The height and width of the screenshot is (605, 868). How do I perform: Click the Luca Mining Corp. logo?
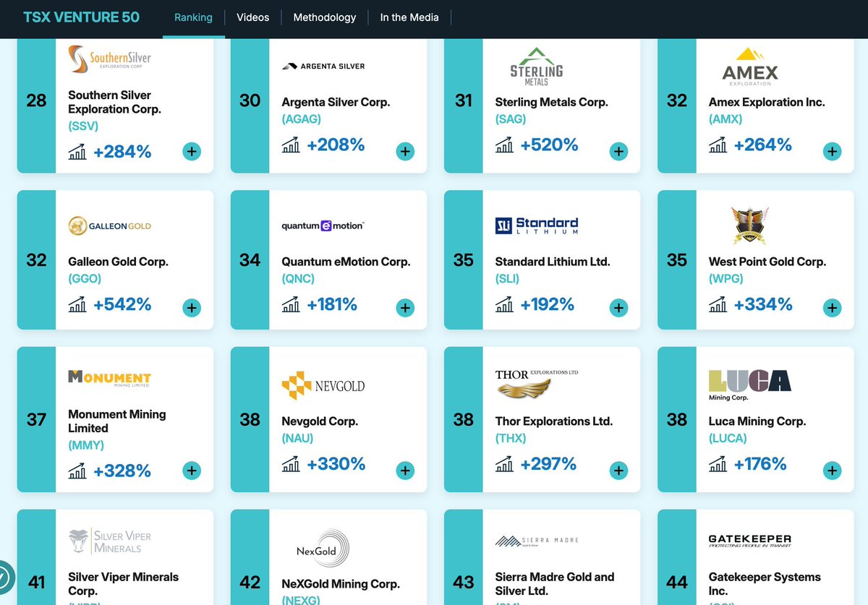coord(750,385)
